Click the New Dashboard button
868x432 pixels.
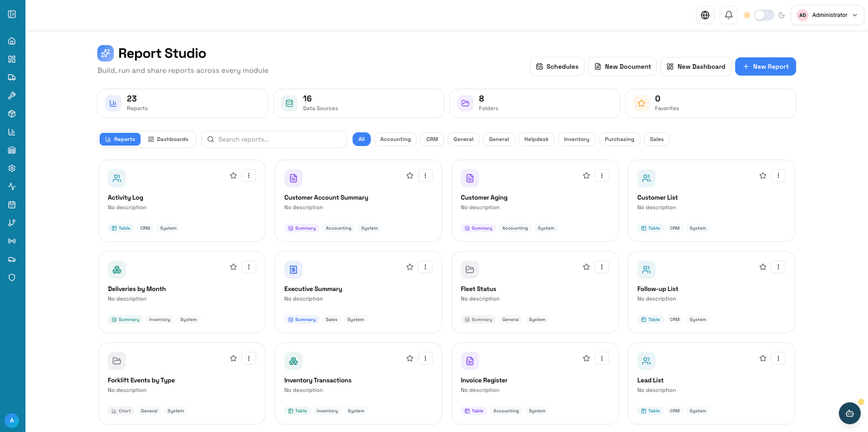(x=696, y=67)
